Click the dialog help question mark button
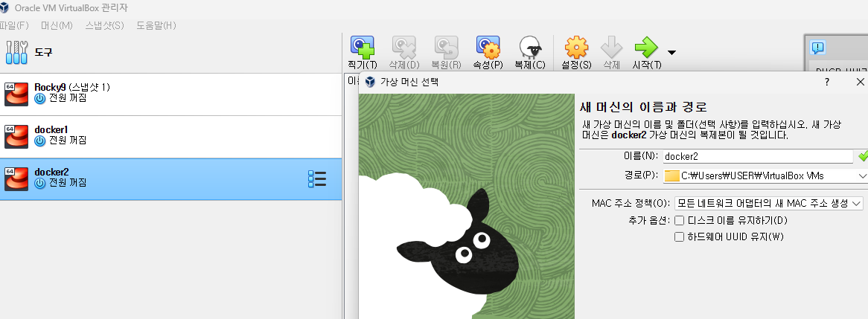The width and height of the screenshot is (868, 319). 827,83
